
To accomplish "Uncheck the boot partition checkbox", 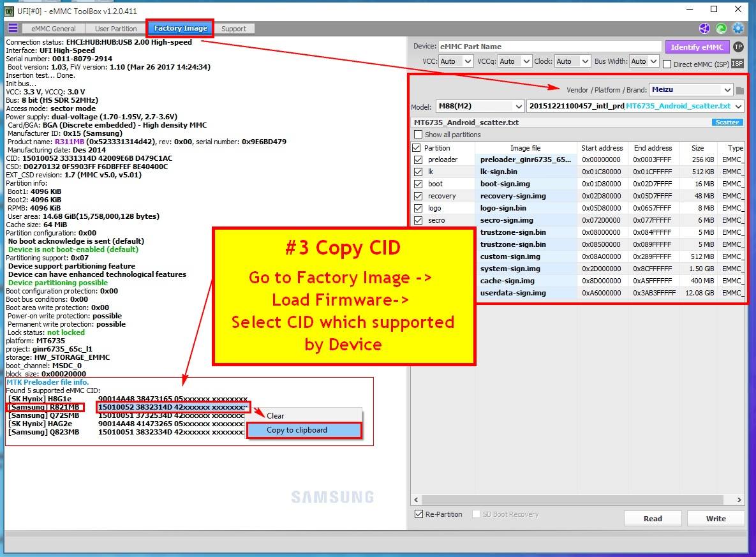I will [418, 184].
